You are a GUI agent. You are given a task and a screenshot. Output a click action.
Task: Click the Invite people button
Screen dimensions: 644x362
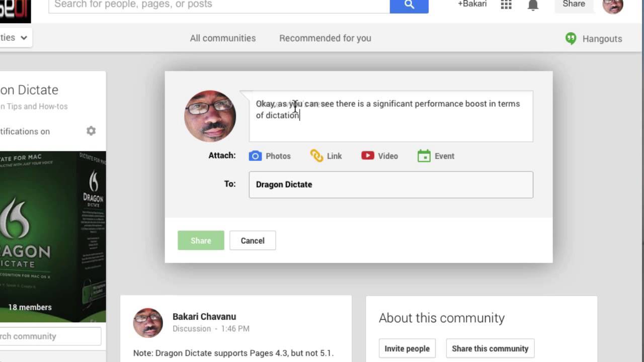[x=407, y=348]
